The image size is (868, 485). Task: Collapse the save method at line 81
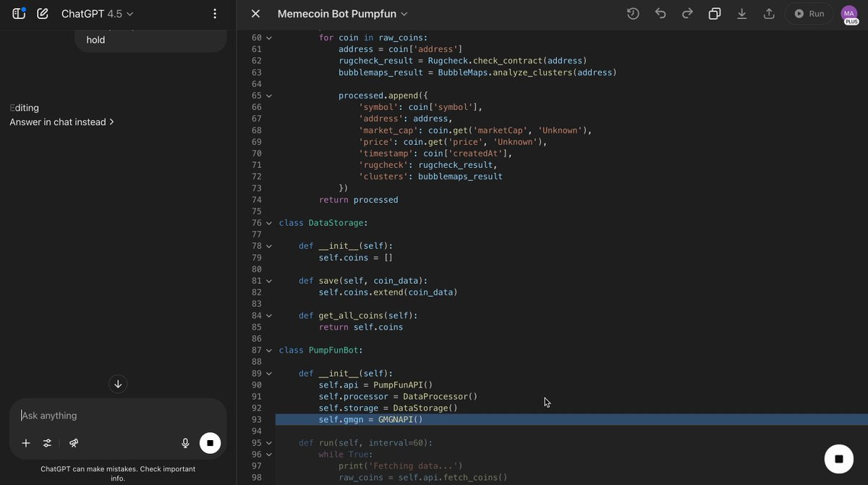click(x=269, y=281)
